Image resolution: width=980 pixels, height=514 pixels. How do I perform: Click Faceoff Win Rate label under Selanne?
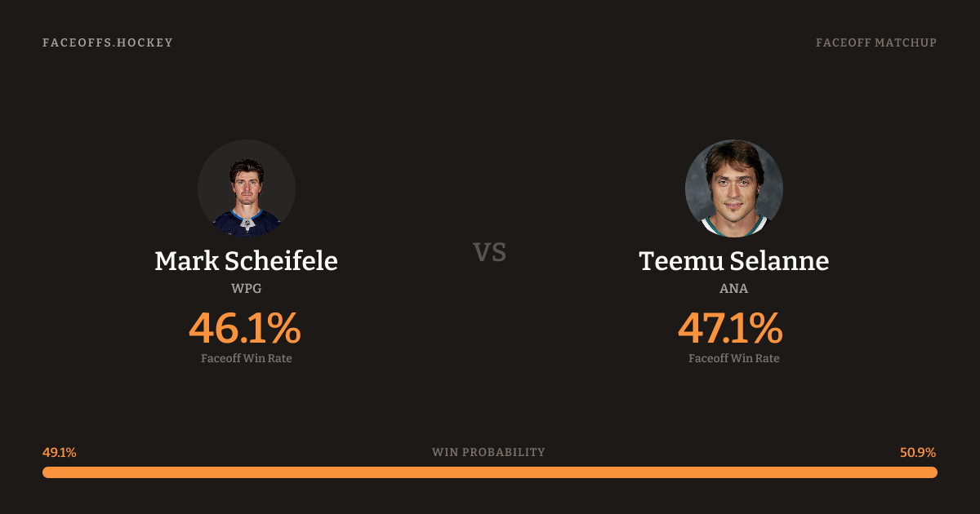(733, 358)
